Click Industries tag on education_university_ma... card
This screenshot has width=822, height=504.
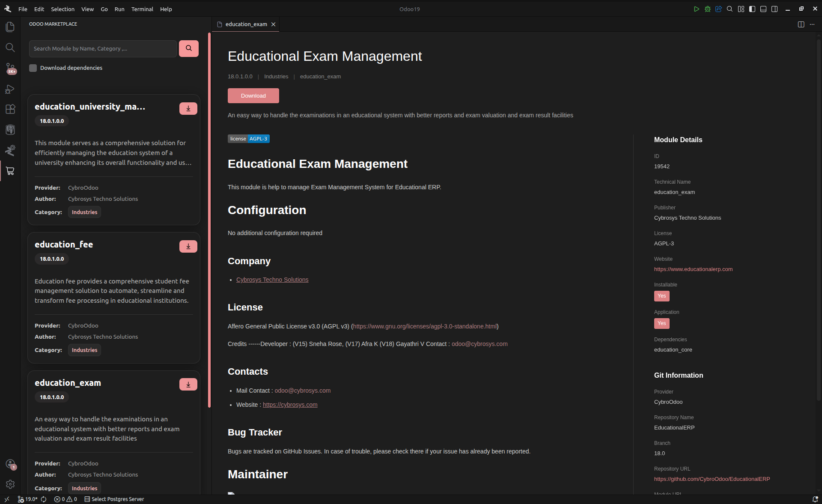(84, 212)
